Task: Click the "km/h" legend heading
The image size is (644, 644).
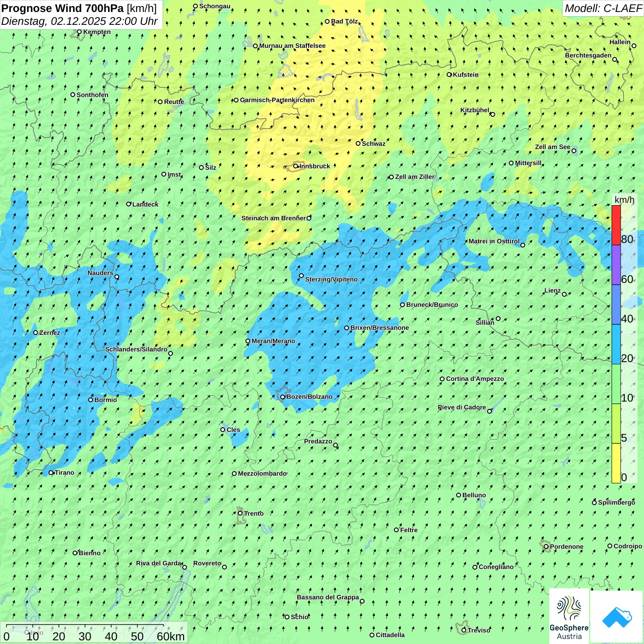Action: pyautogui.click(x=624, y=200)
